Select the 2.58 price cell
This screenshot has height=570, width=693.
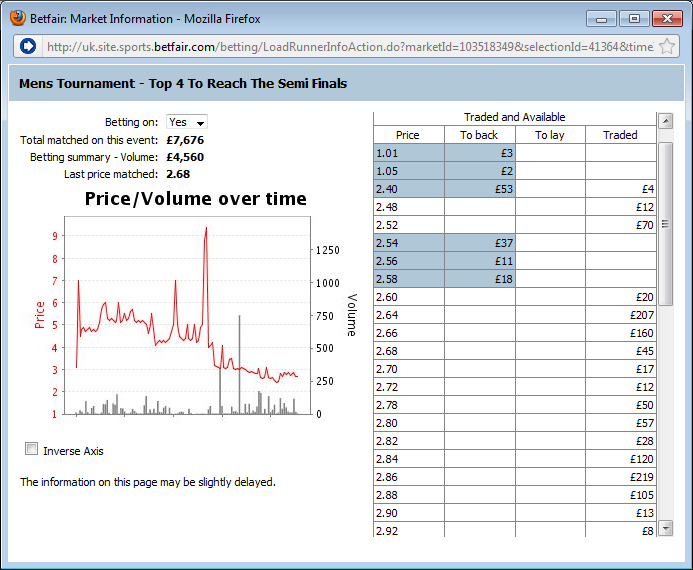click(x=409, y=279)
